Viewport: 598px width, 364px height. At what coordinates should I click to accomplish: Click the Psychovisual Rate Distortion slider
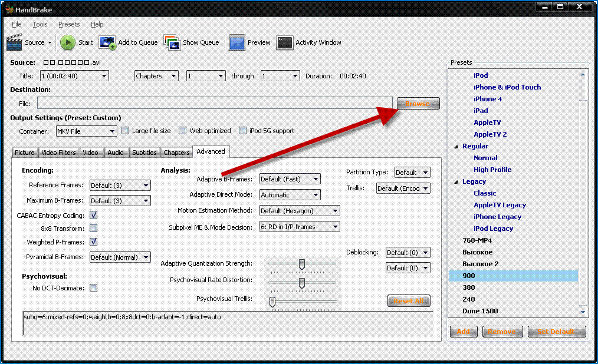(302, 283)
